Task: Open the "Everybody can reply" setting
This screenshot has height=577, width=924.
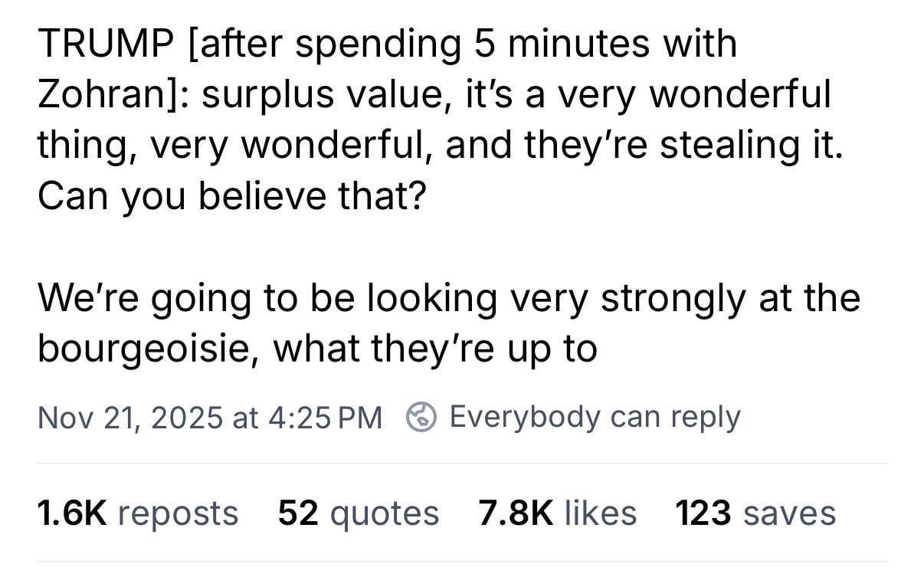Action: pos(595,417)
